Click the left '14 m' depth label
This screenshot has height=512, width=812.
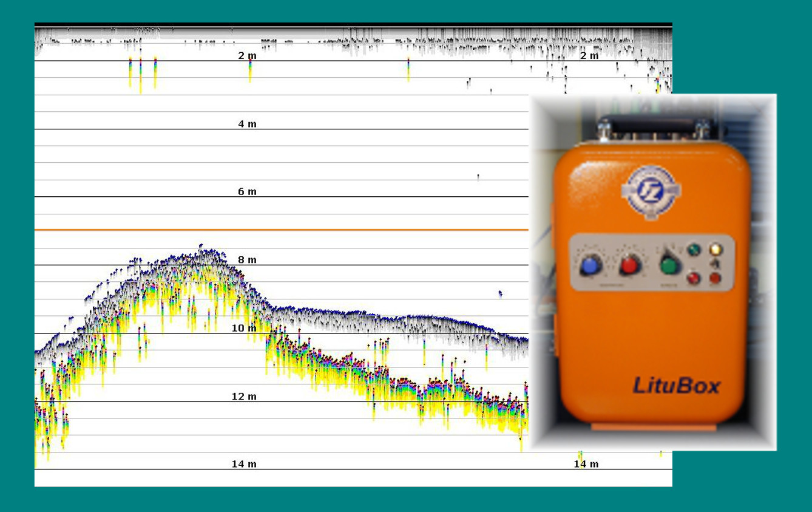(x=244, y=464)
